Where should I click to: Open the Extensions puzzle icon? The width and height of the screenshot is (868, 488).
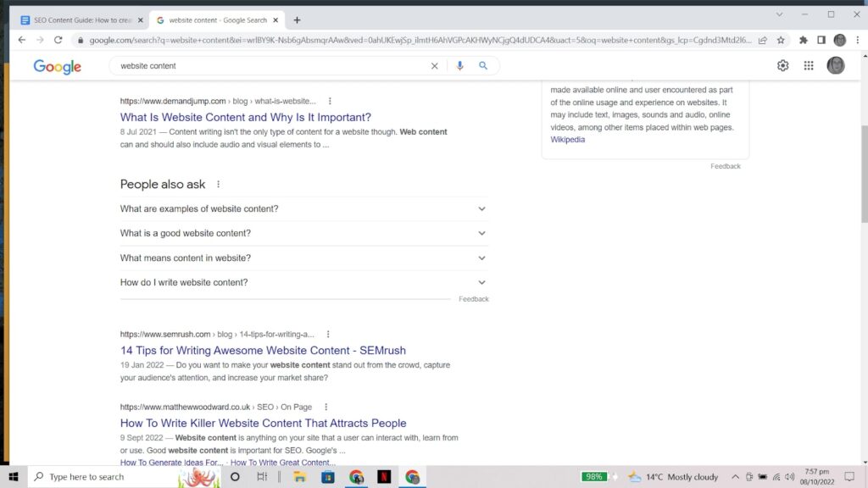click(804, 40)
